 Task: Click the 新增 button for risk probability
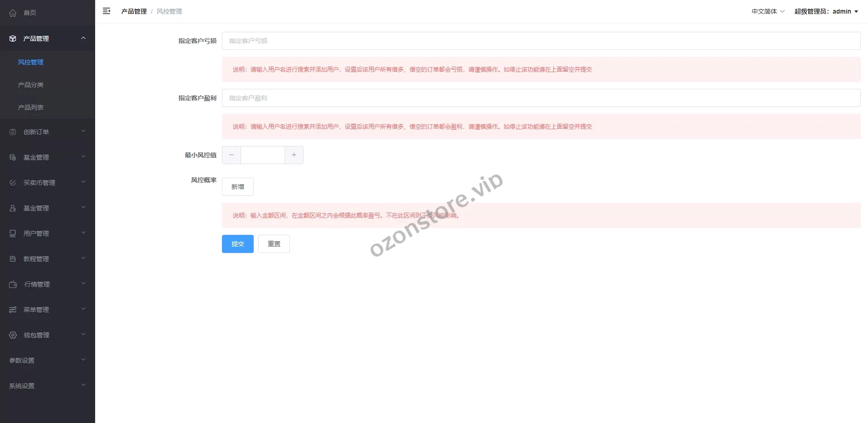[x=238, y=187]
